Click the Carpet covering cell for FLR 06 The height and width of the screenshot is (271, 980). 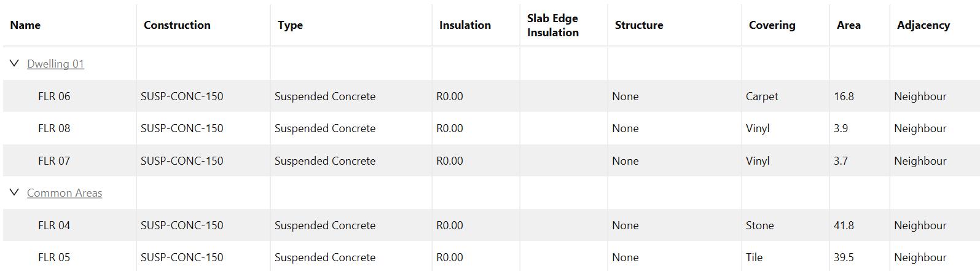coord(762,96)
